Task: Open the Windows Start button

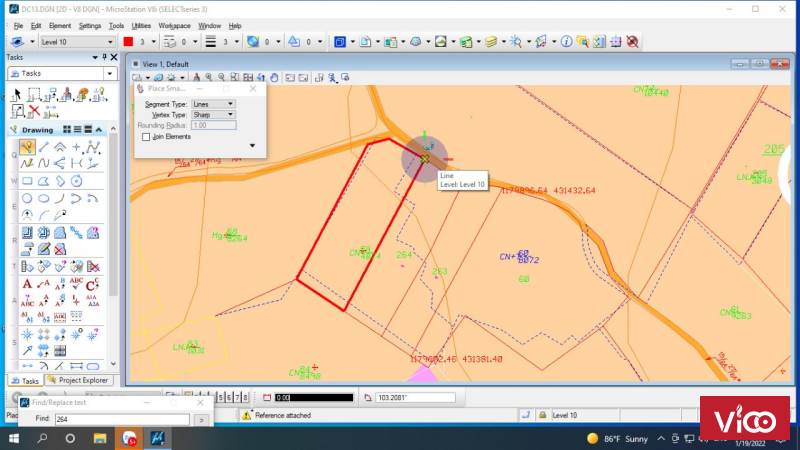Action: (14, 438)
